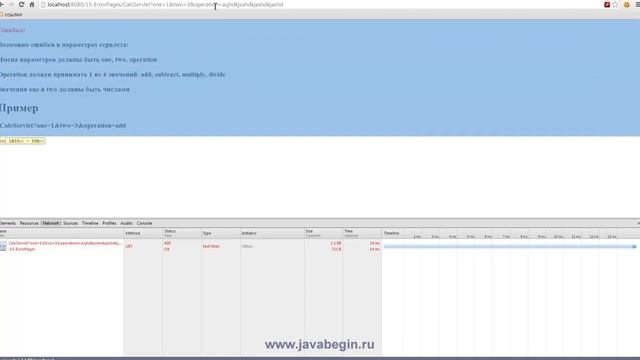The height and width of the screenshot is (360, 640).
Task: Open the Console tab in DevTools
Action: click(144, 223)
